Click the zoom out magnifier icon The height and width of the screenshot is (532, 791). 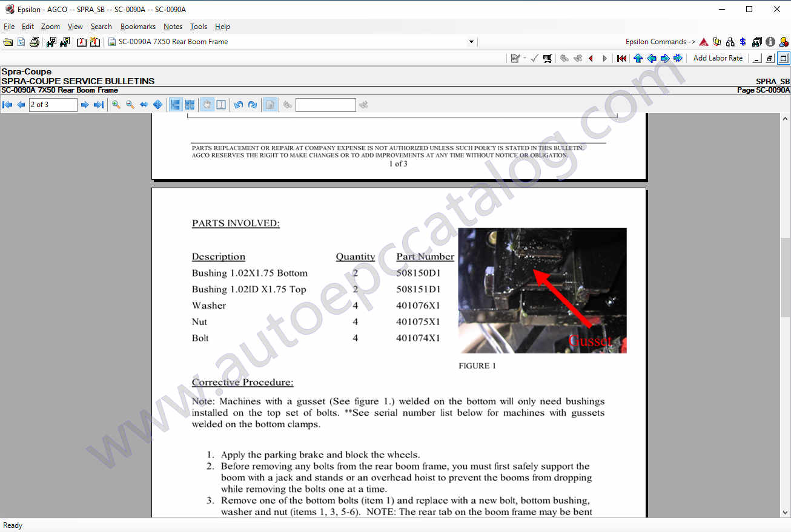click(130, 105)
